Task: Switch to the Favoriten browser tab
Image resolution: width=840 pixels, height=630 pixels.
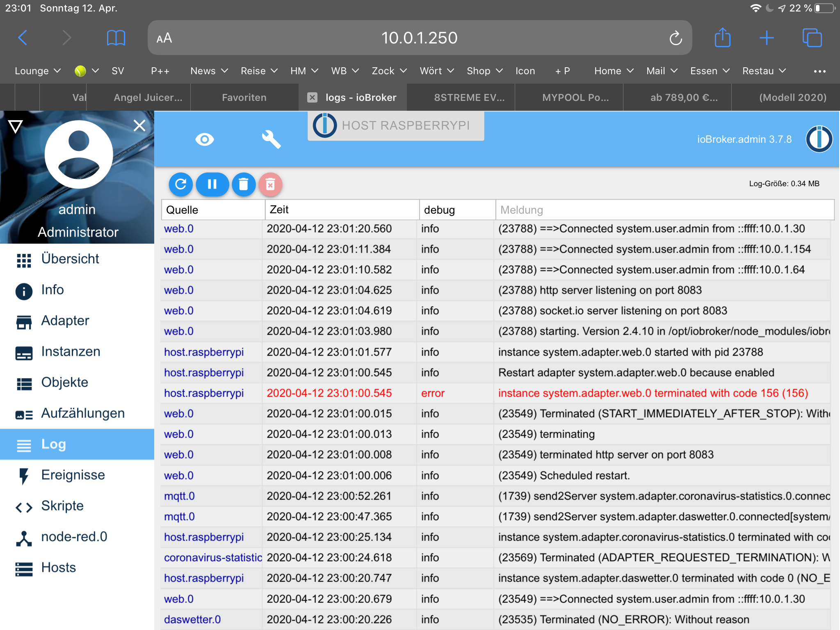Action: click(x=244, y=98)
